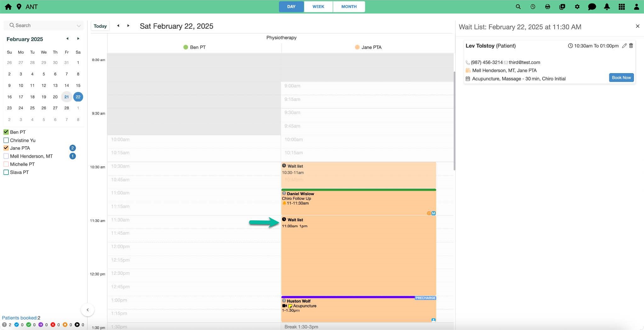Uncheck the Ben PT staff checkbox
Screen dimensions: 644x330
pos(6,132)
